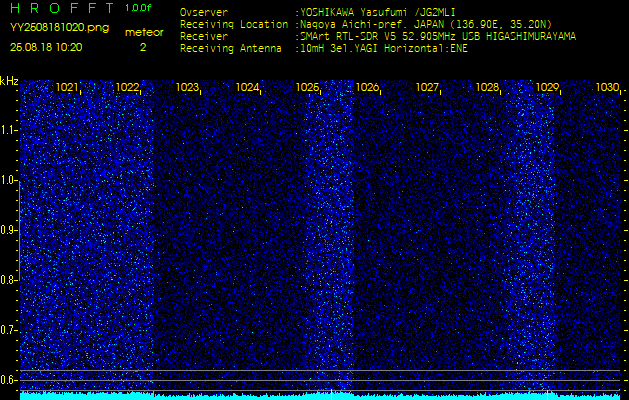Click the 1026 time marker

click(367, 87)
